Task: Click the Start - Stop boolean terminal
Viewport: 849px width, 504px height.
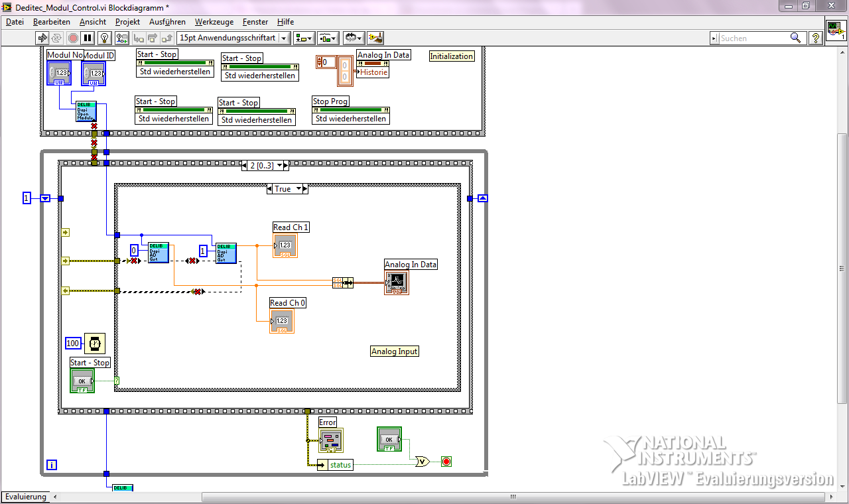Action: point(82,381)
